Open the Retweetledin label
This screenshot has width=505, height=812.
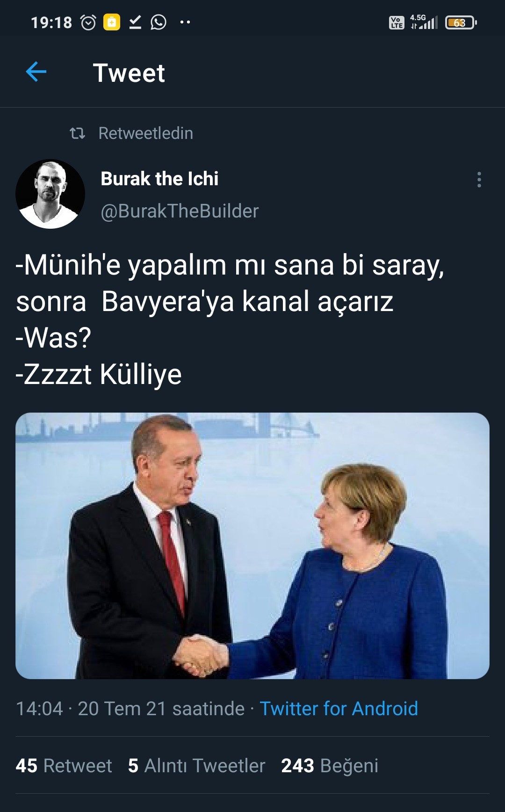pos(145,133)
